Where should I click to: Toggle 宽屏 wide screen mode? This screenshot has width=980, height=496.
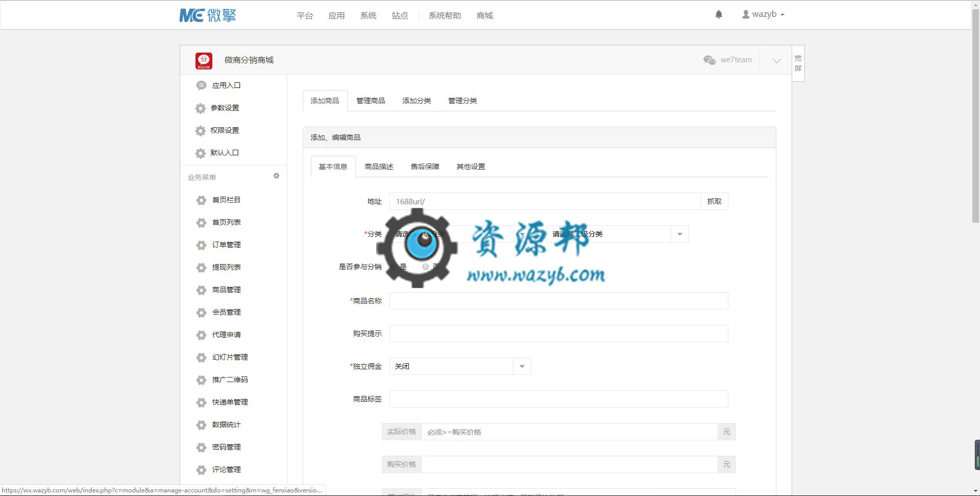pos(798,63)
